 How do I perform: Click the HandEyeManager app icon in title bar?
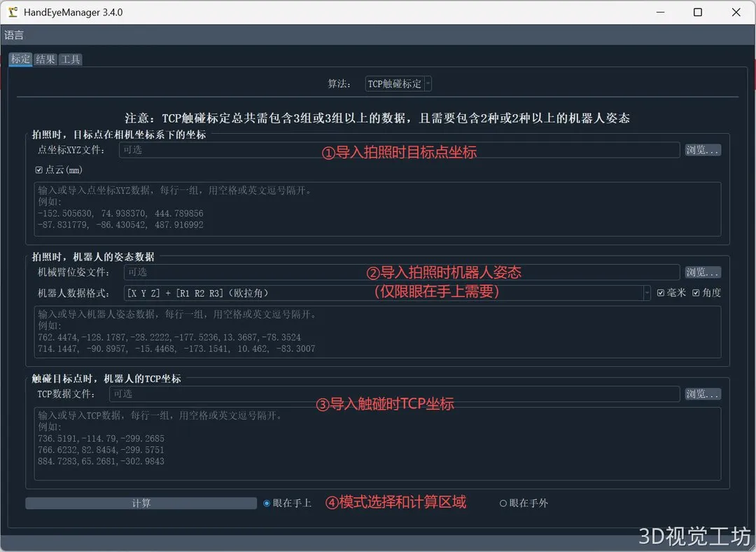[x=13, y=12]
